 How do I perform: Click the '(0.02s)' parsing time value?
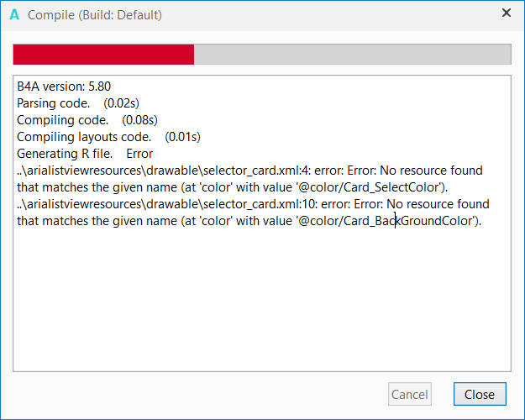coord(121,102)
